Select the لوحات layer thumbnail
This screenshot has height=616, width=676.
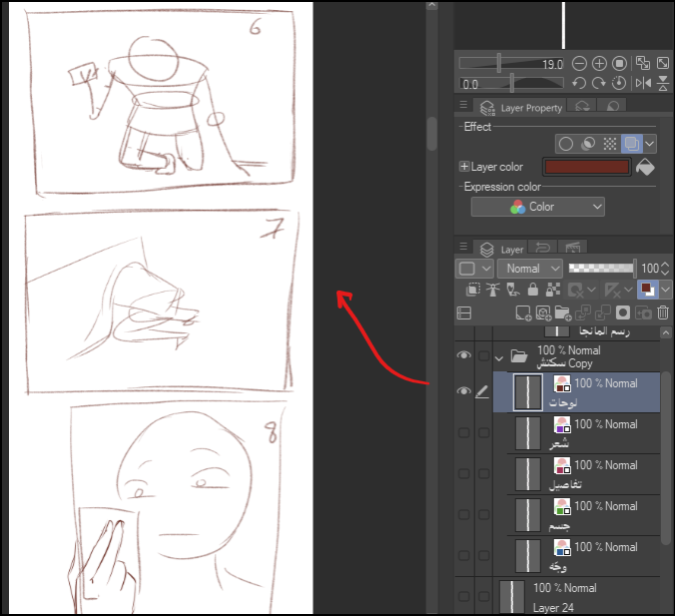click(528, 392)
